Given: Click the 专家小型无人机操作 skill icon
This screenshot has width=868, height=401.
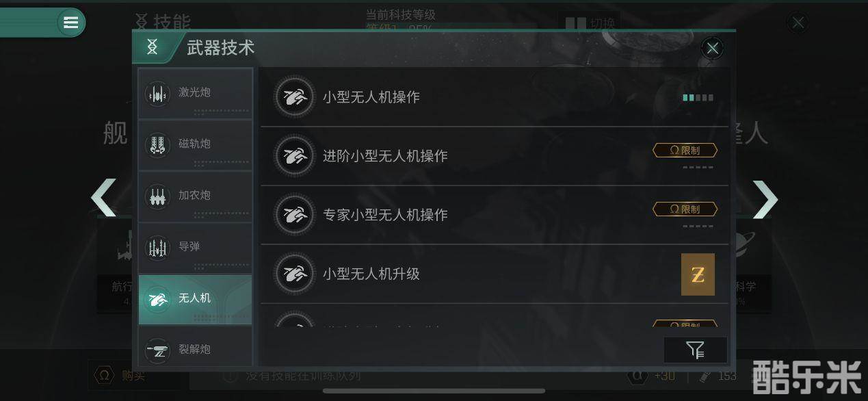Looking at the screenshot, I should [x=295, y=215].
